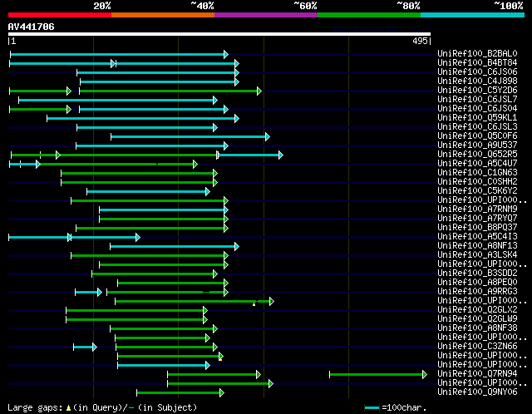This screenshot has width=532, height=414.
Task: Click the cyan alignment bar of UniRef100_Q5C0F6
Action: (x=190, y=137)
